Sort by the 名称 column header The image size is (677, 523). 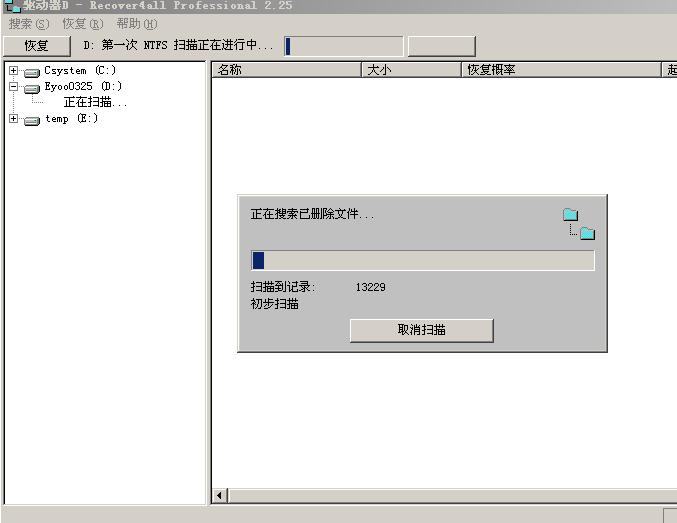click(x=286, y=70)
